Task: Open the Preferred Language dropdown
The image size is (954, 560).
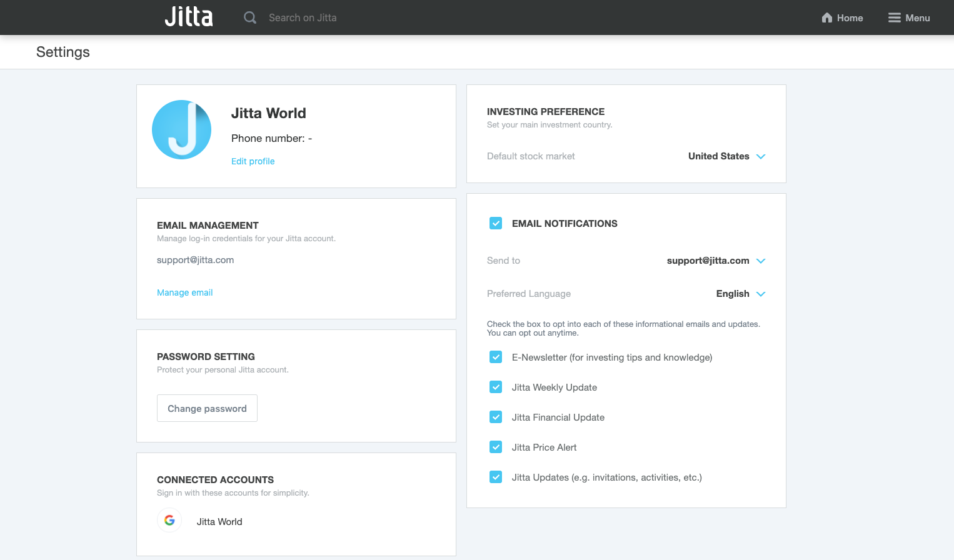Action: 741,294
